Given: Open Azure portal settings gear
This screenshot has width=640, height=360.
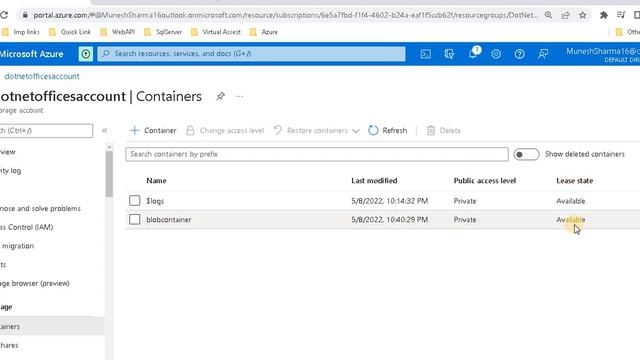Looking at the screenshot, I should pos(496,54).
